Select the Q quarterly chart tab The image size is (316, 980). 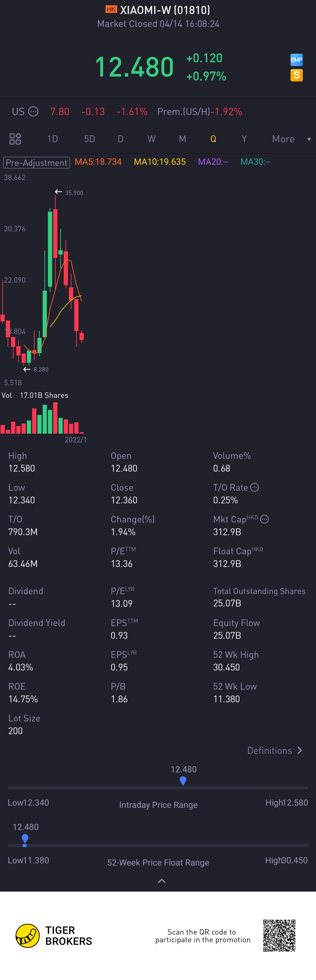coord(213,139)
